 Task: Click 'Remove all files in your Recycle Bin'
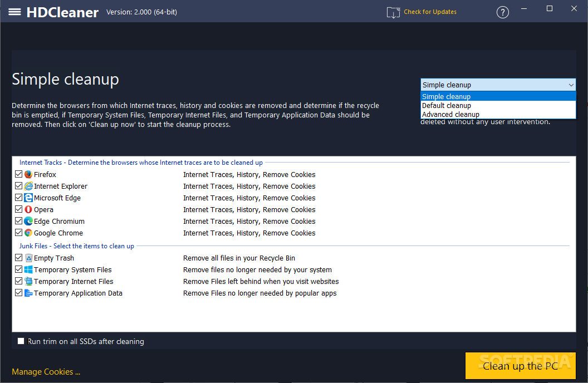tap(239, 258)
